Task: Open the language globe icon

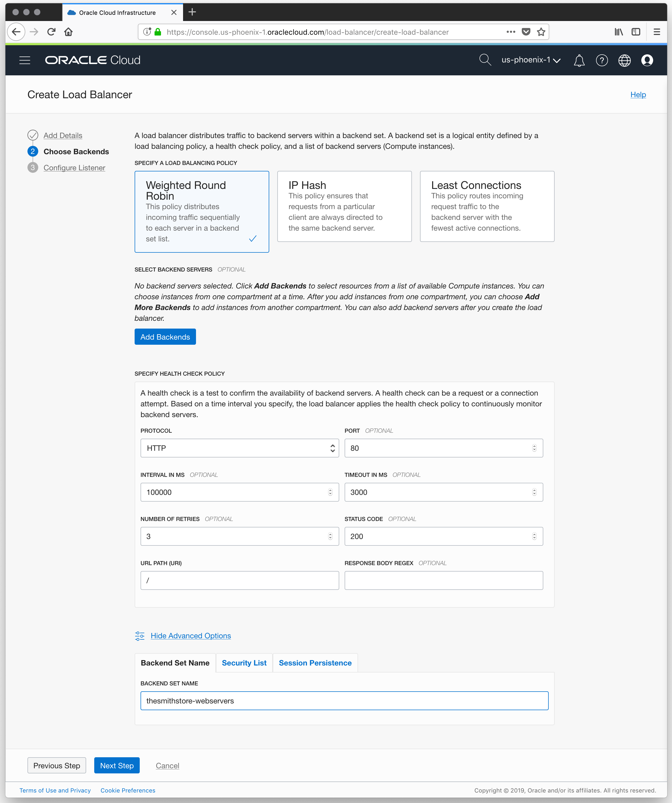Action: (624, 61)
